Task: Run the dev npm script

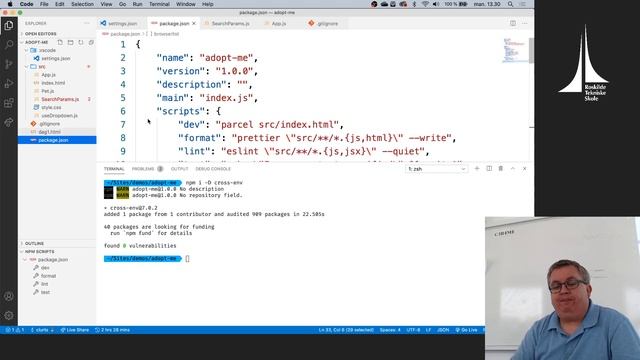Action: (45, 268)
